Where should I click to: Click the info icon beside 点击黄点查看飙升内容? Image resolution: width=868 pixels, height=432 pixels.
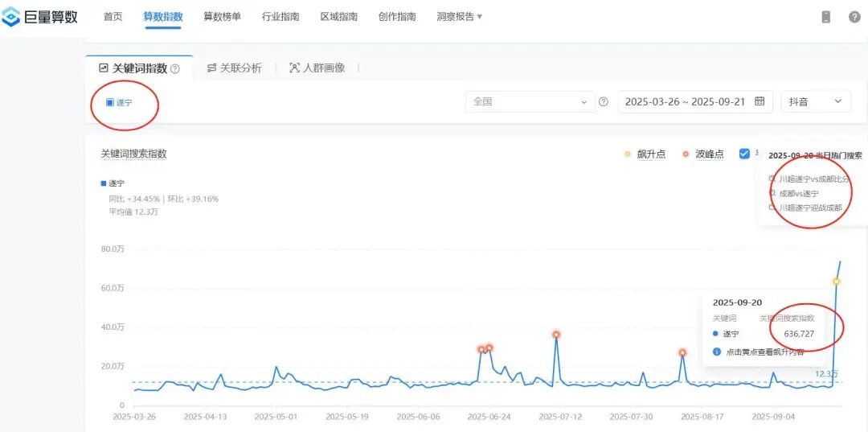click(x=716, y=352)
